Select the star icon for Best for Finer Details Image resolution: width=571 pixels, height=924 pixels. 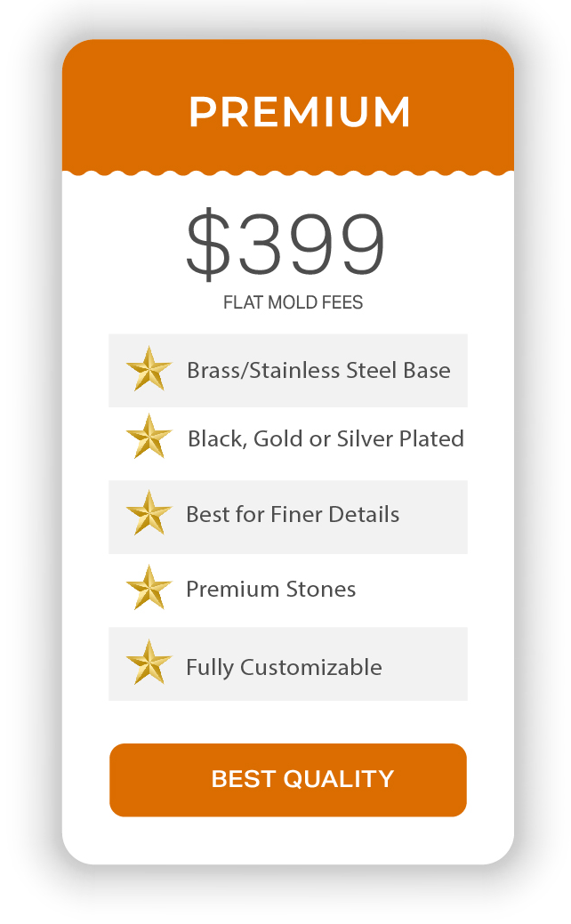tap(149, 512)
